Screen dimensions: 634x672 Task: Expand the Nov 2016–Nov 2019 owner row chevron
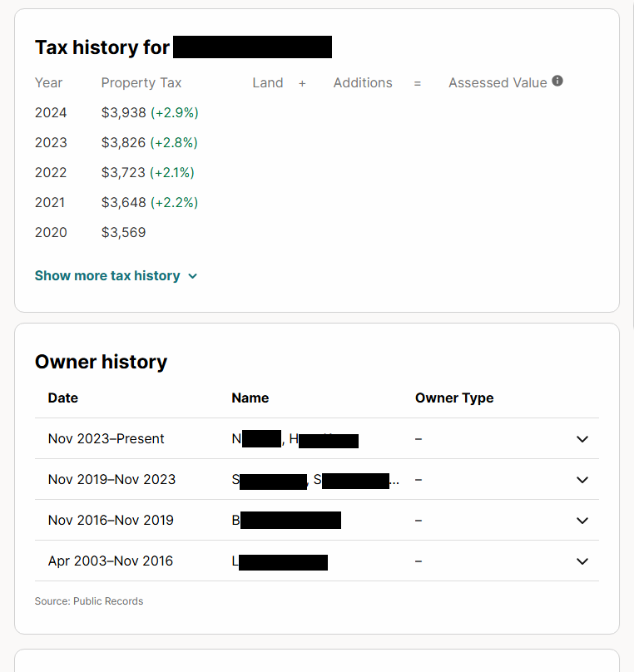click(x=582, y=521)
